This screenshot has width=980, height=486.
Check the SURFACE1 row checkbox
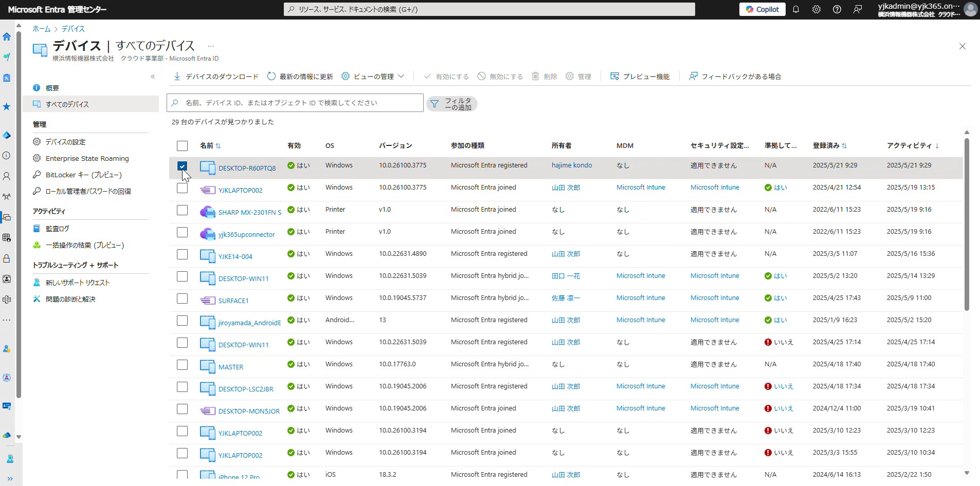pyautogui.click(x=182, y=298)
